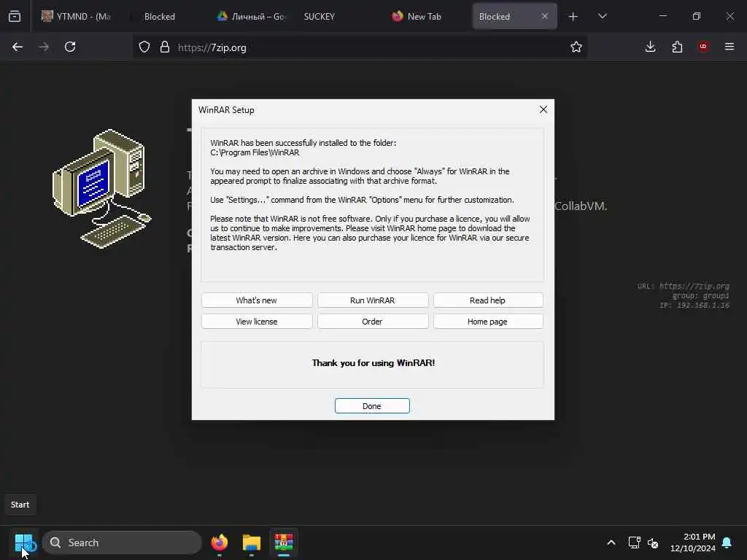Open the Firefox downloads panel
Screen dimensions: 747x560
tap(650, 47)
